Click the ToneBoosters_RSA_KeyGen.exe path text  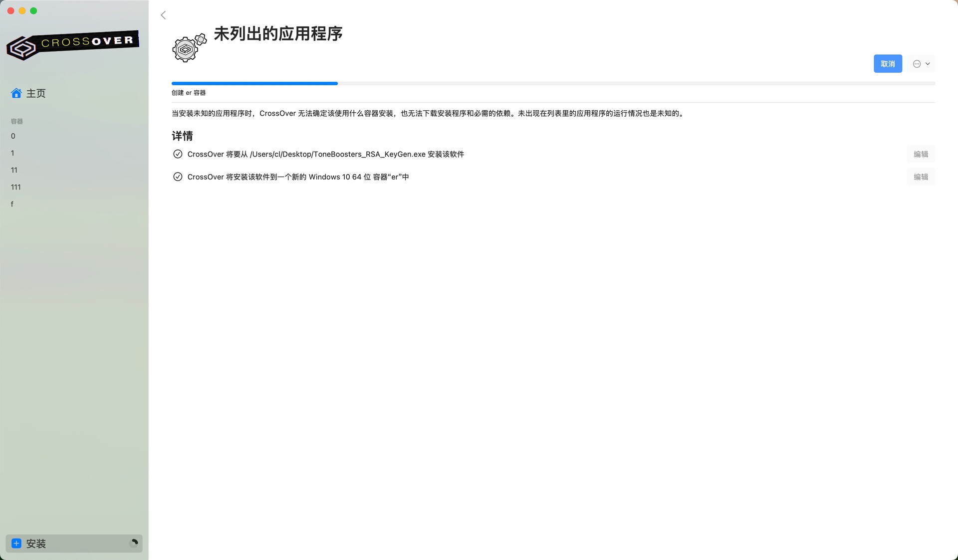coord(338,154)
